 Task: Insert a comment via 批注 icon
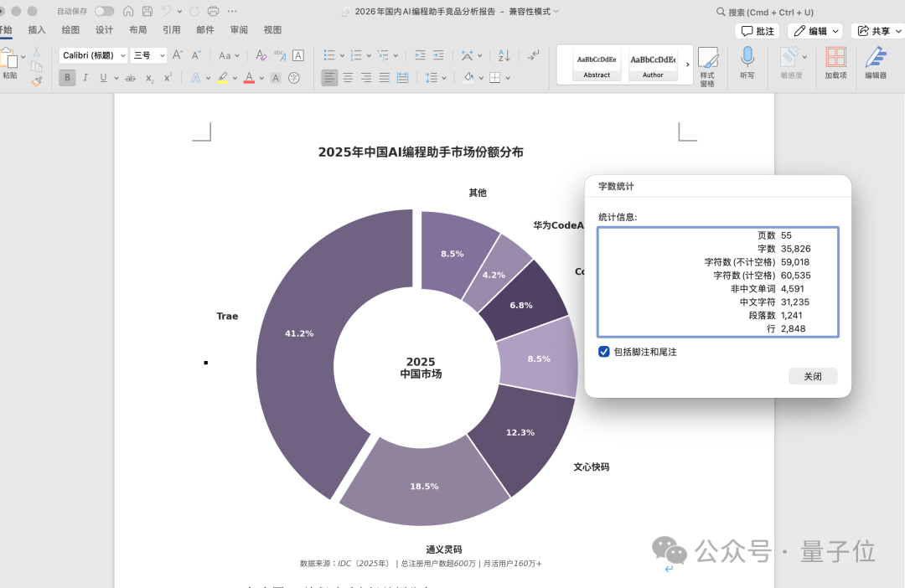(x=757, y=30)
